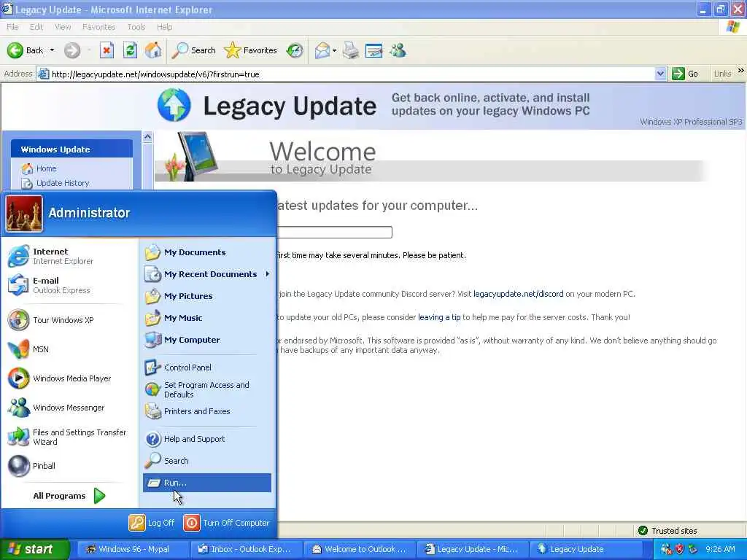Image resolution: width=747 pixels, height=560 pixels.
Task: Click the Forward arrow in IE toolbar
Action: pos(72,50)
